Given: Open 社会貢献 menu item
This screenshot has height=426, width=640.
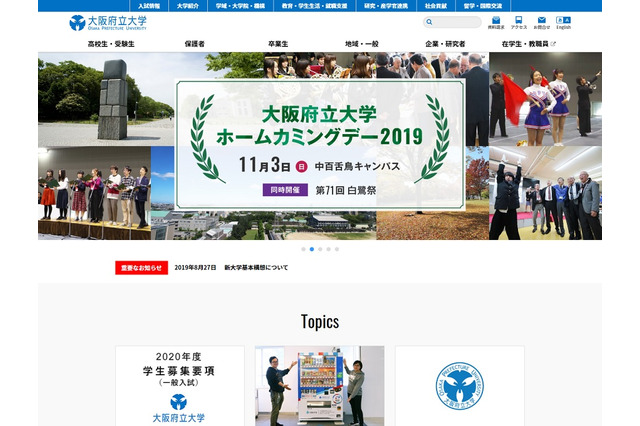Looking at the screenshot, I should [x=436, y=6].
